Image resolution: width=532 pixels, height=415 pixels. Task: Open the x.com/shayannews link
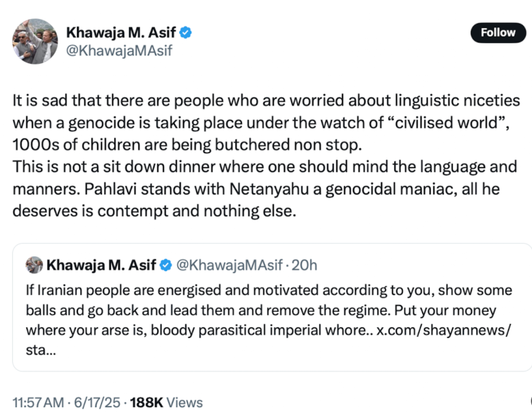click(444, 330)
